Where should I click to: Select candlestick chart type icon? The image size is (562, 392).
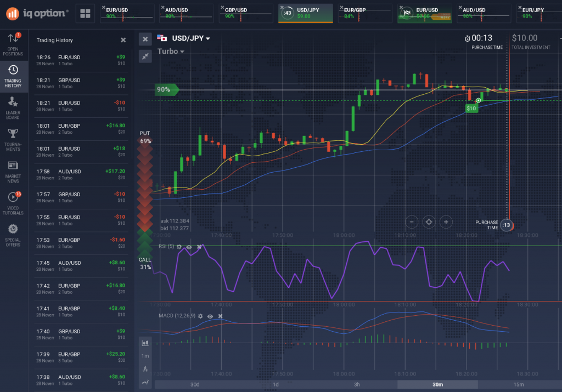tap(145, 343)
